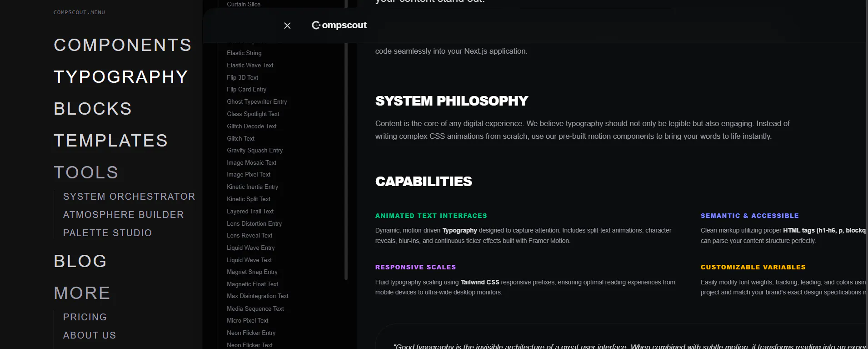Screen dimensions: 868x349
Task: Select Flip Card Entry in the list
Action: coord(246,90)
